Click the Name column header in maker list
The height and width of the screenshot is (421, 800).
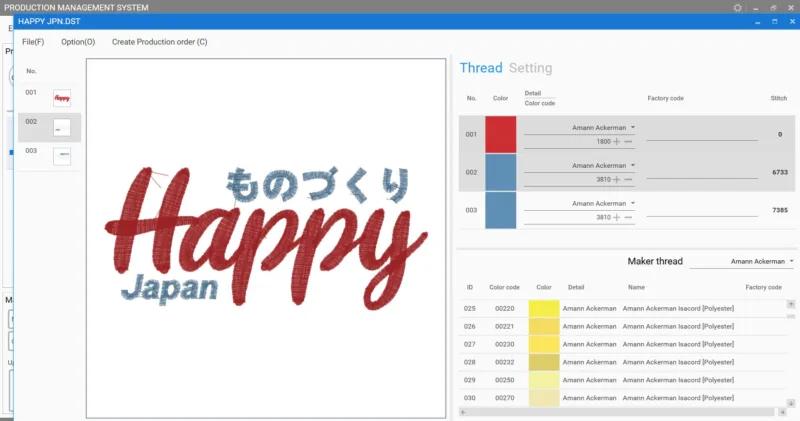[636, 287]
